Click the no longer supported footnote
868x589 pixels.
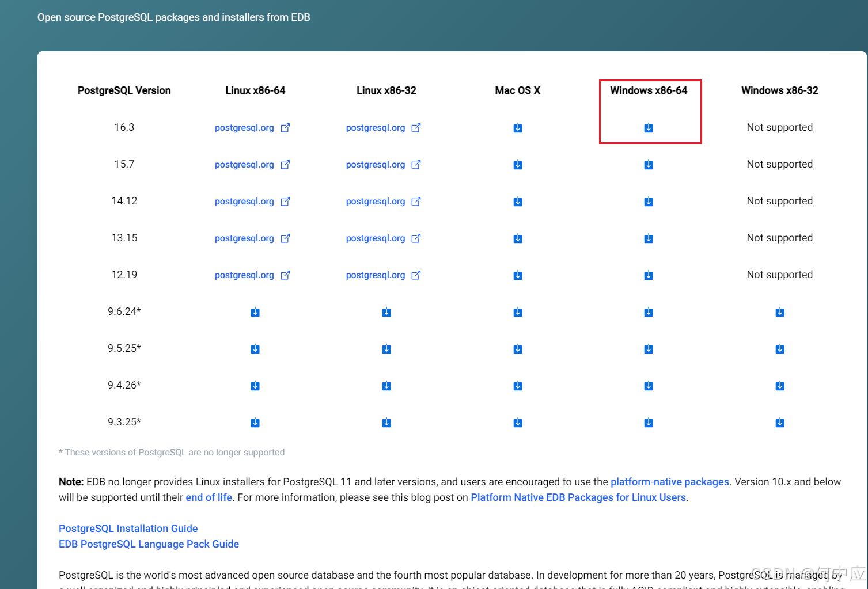pos(172,453)
